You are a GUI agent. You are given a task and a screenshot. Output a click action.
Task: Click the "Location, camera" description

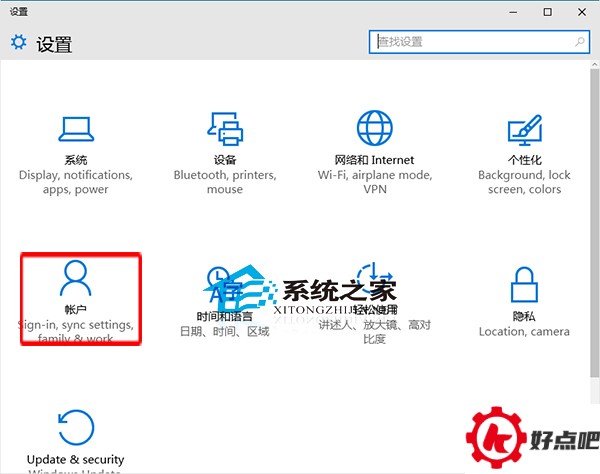click(524, 331)
